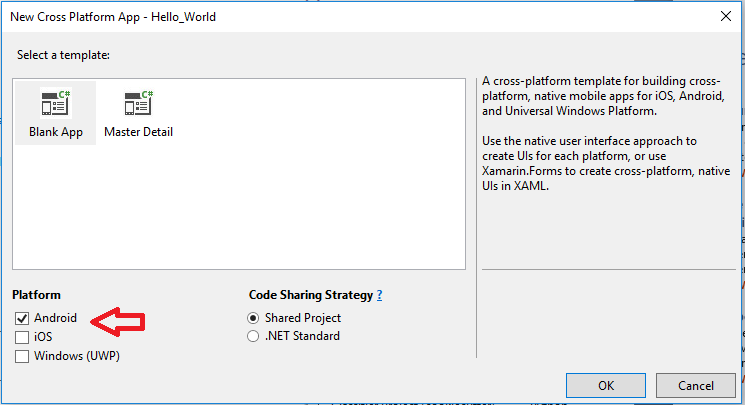
Task: Enable the Windows (UWP) platform checkbox
Action: tap(22, 356)
